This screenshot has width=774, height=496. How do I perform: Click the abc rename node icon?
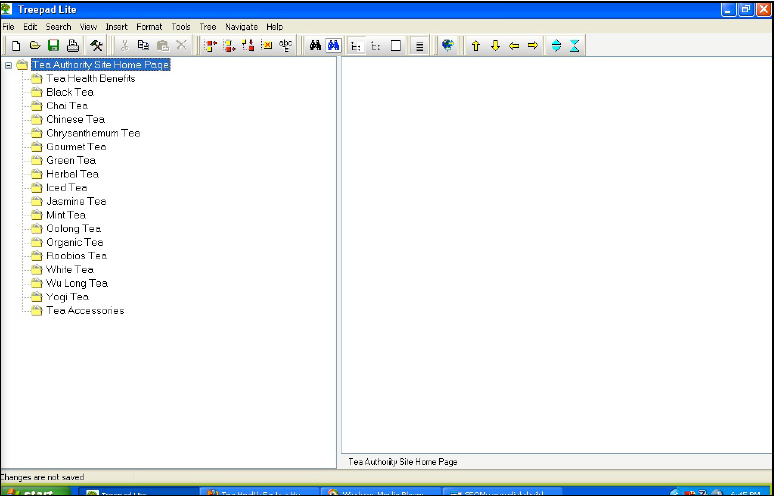click(285, 46)
